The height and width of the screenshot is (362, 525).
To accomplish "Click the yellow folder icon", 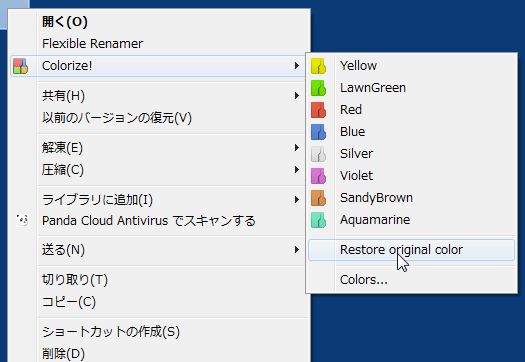I will click(318, 66).
